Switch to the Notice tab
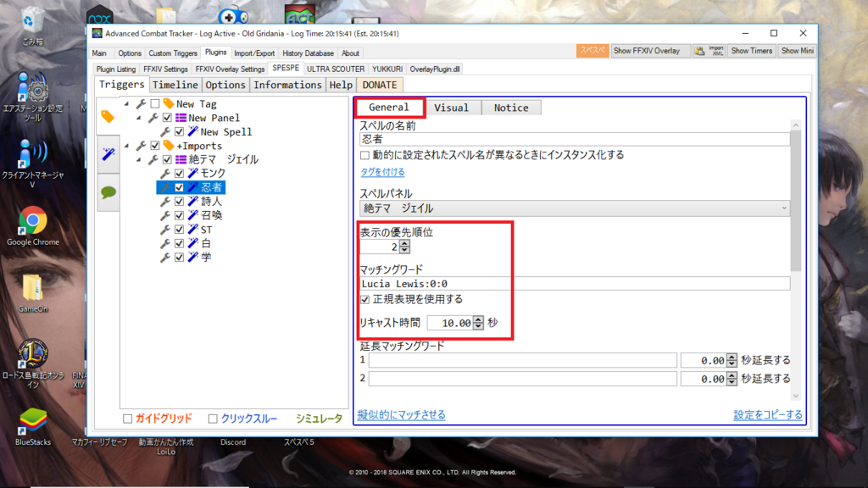 click(x=511, y=108)
